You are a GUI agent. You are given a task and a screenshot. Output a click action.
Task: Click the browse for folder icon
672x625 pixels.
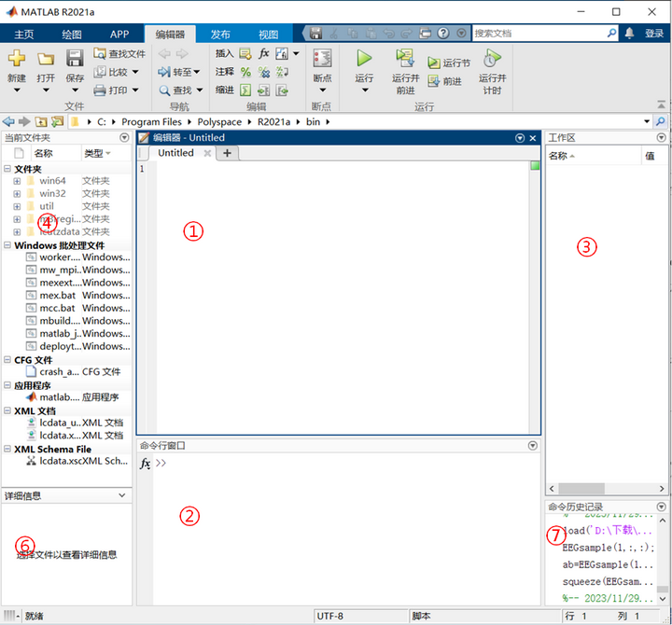click(57, 121)
